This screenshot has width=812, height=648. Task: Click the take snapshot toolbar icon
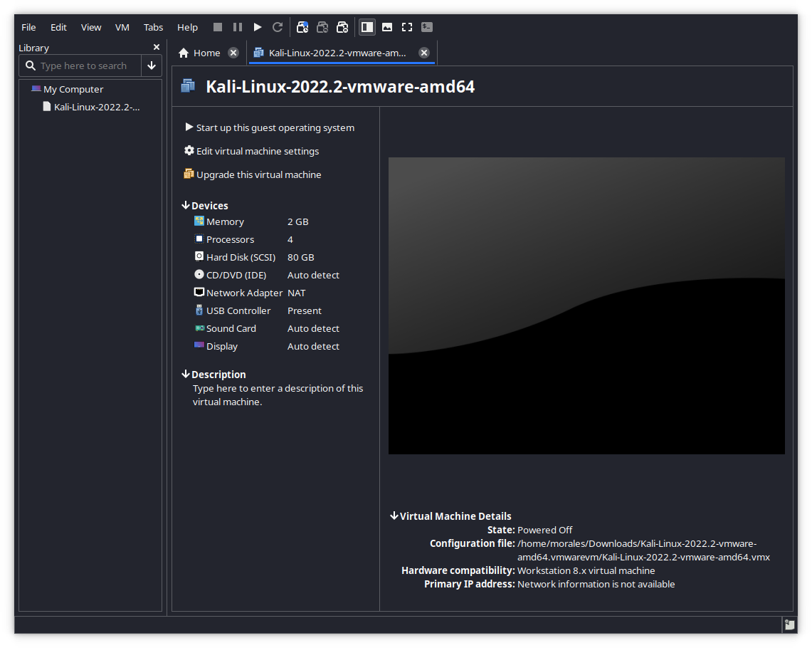(302, 27)
